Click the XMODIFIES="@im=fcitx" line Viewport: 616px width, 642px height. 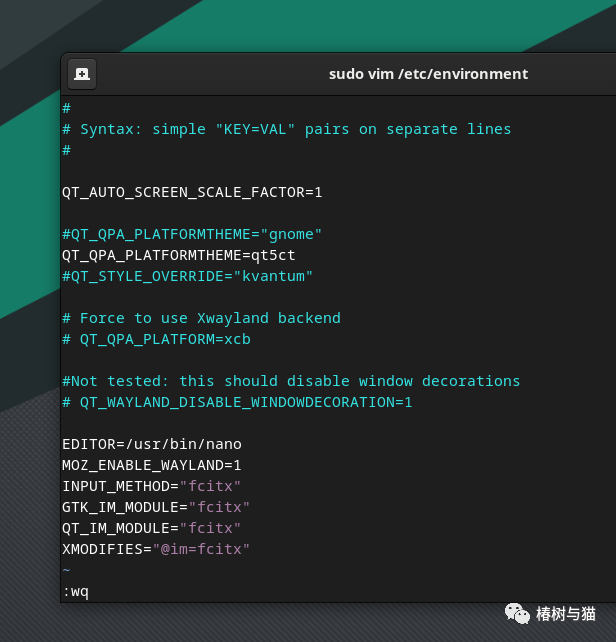(156, 549)
